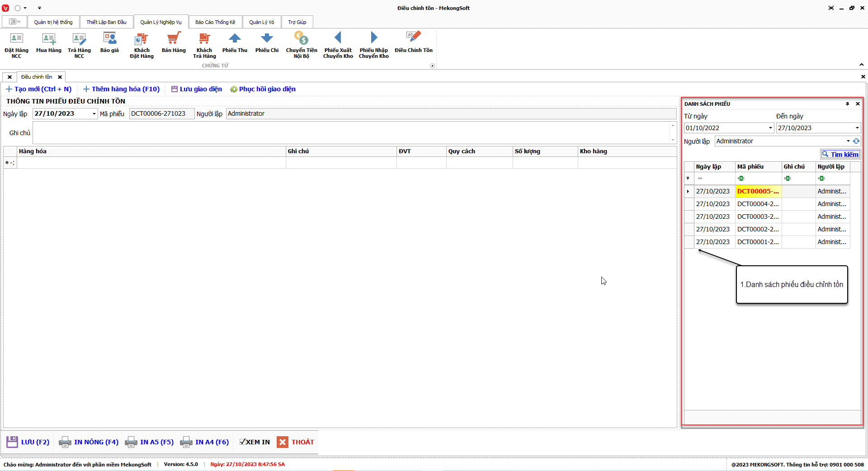Click the Người lập column filter icon
Viewport: 868px width, 471px height.
coord(821,179)
